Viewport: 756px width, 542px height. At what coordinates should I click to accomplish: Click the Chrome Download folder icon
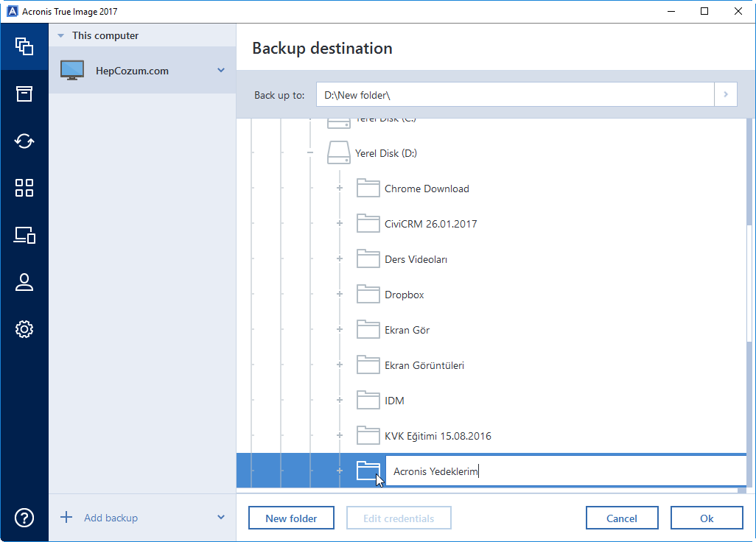pos(368,188)
